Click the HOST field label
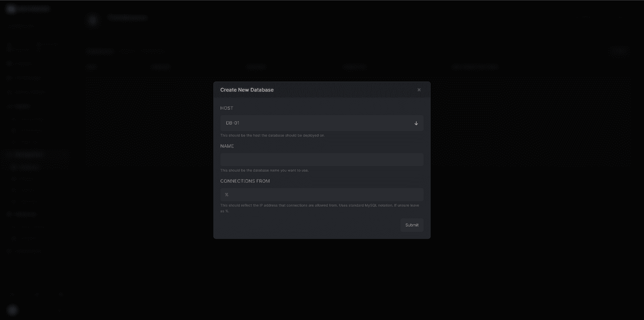Screen dimensions: 644x320 [x=227, y=108]
